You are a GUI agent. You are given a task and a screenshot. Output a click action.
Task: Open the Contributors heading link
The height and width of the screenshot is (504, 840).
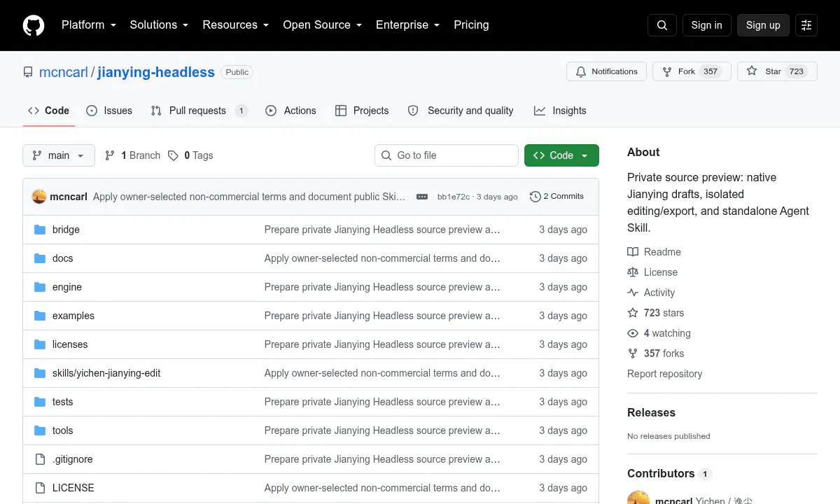coord(668,474)
